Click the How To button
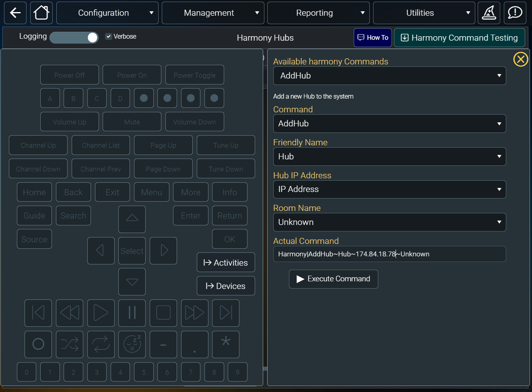532x392 pixels. [x=373, y=37]
